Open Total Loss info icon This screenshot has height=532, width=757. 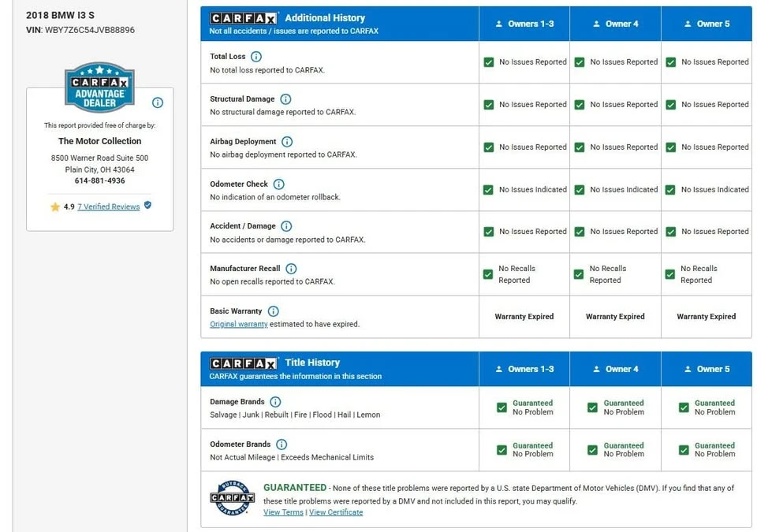pyautogui.click(x=255, y=57)
